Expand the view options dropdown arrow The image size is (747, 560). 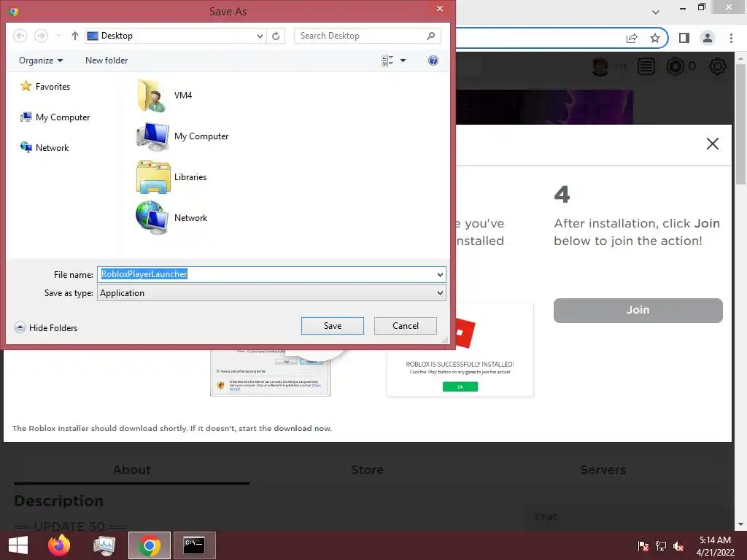(x=403, y=61)
